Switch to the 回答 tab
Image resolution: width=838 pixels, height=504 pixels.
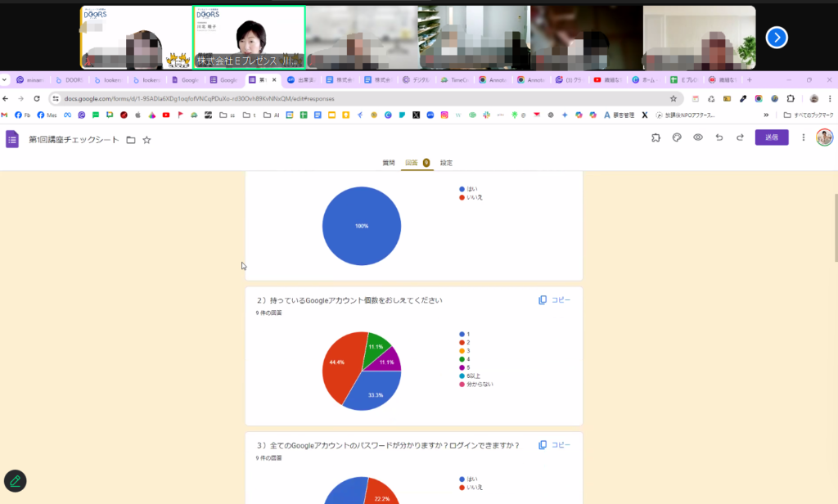(417, 163)
